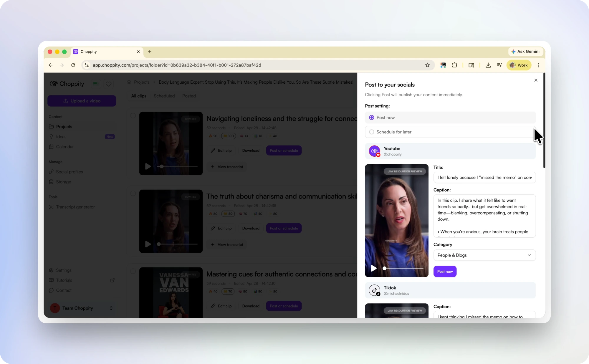
Task: Edit clip for Navigating loneliness
Action: coord(221,150)
